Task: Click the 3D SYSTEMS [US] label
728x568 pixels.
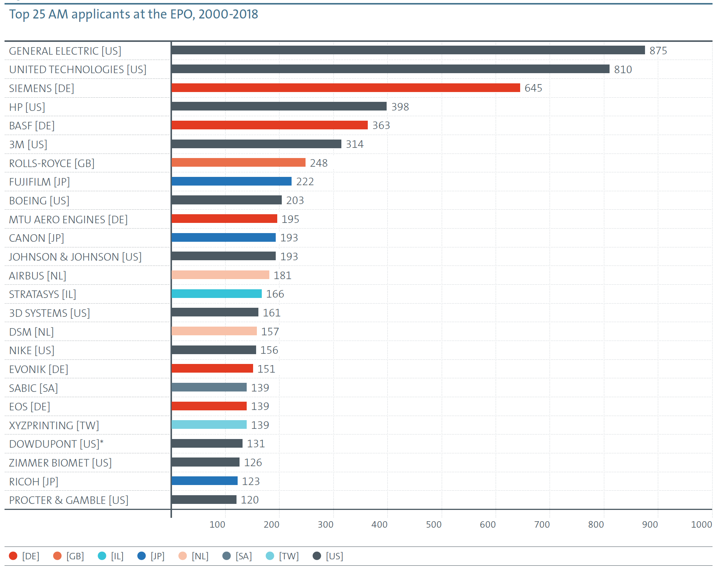Action: (49, 313)
